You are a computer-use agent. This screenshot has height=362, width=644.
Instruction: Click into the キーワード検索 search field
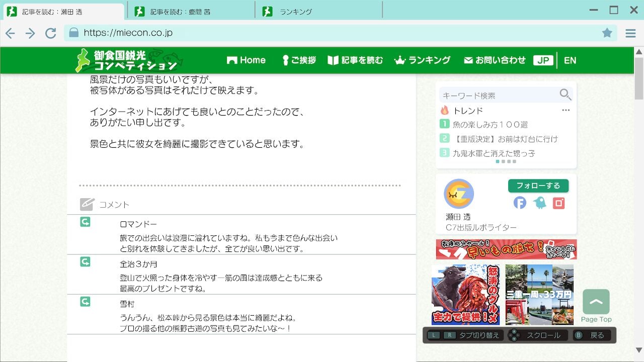[498, 95]
